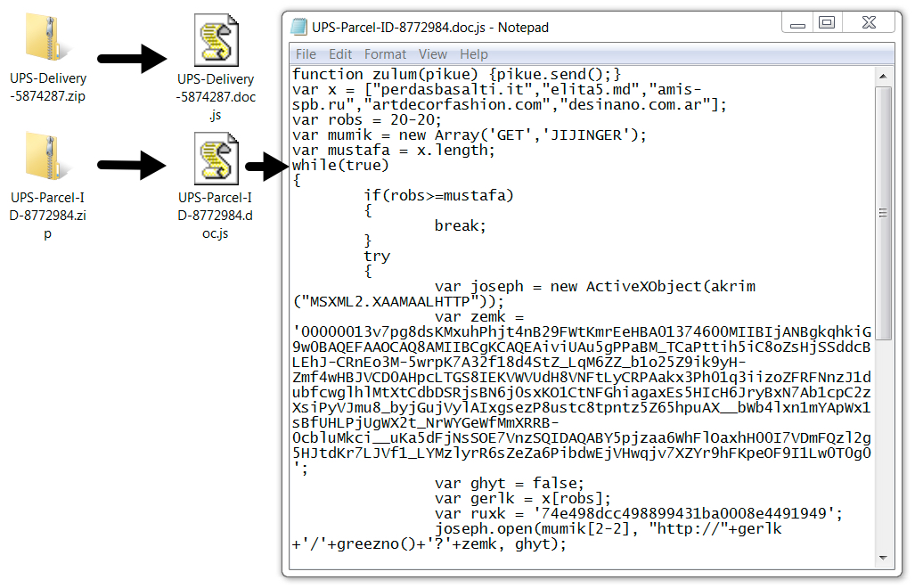
Task: Click the 'UPS-Parcel-ID-8772984.zip' file name label
Action: (48, 216)
